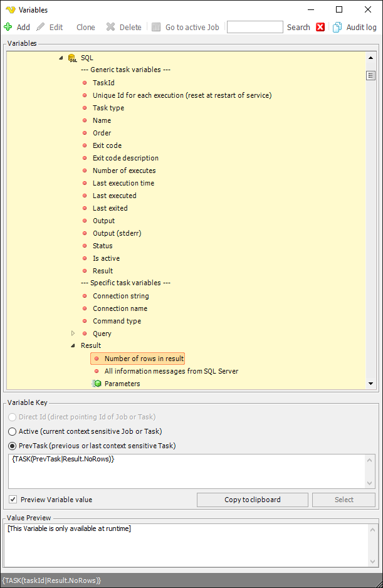Expand the Query tree node
This screenshot has height=588, width=383.
tap(73, 333)
